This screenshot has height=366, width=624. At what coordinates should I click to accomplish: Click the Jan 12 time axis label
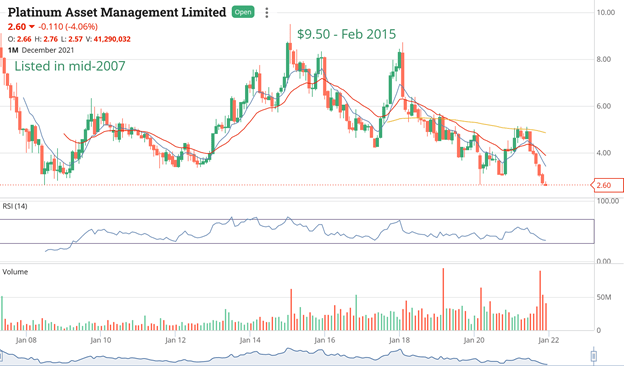[x=176, y=340]
